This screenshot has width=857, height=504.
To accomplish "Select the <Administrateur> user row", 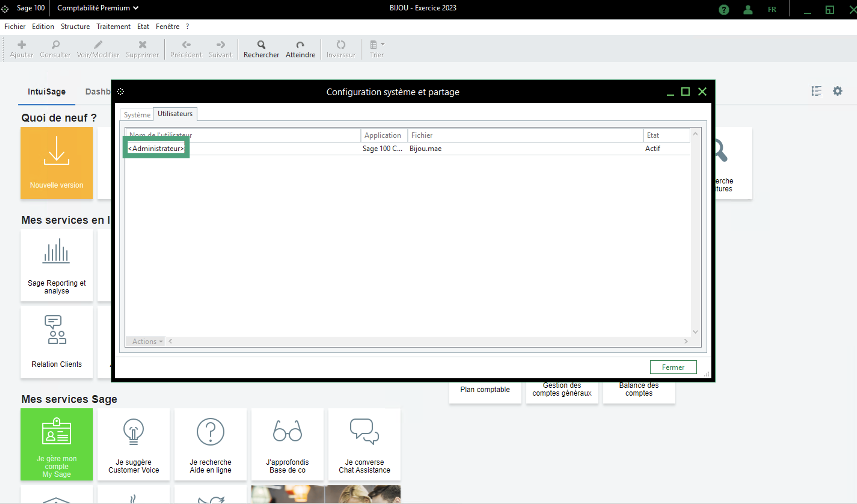I will pos(156,149).
